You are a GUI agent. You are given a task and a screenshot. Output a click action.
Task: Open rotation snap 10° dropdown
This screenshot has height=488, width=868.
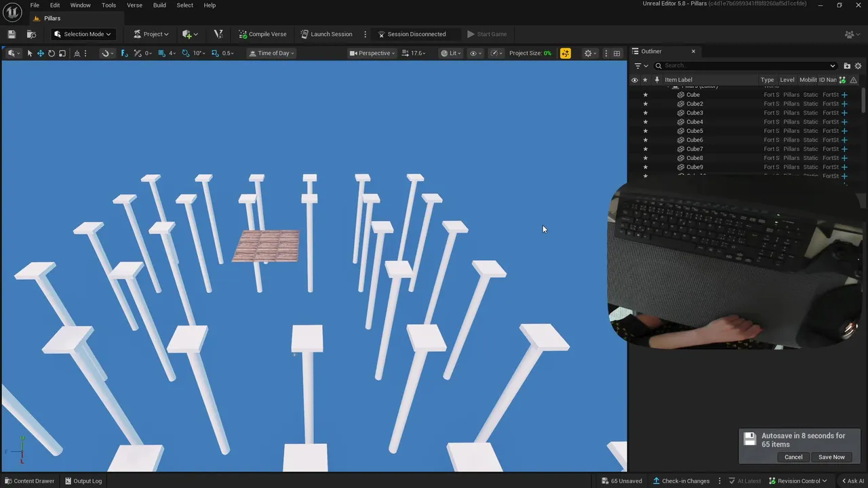199,53
